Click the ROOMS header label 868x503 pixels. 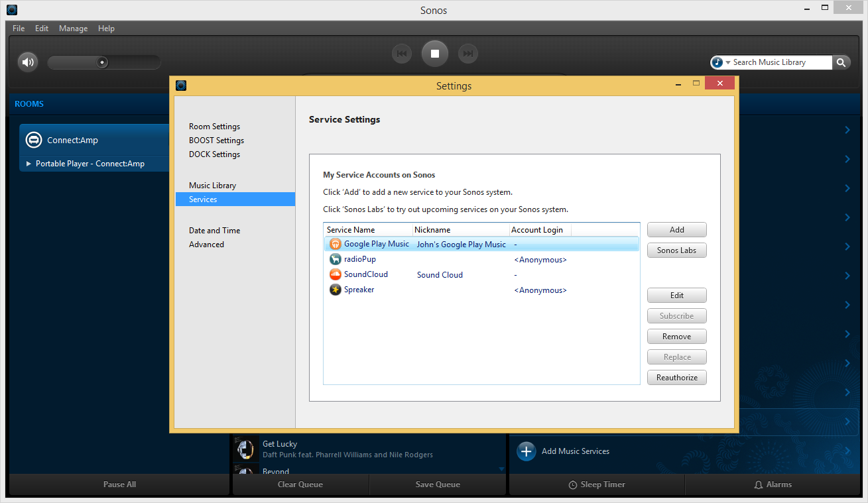(x=29, y=104)
